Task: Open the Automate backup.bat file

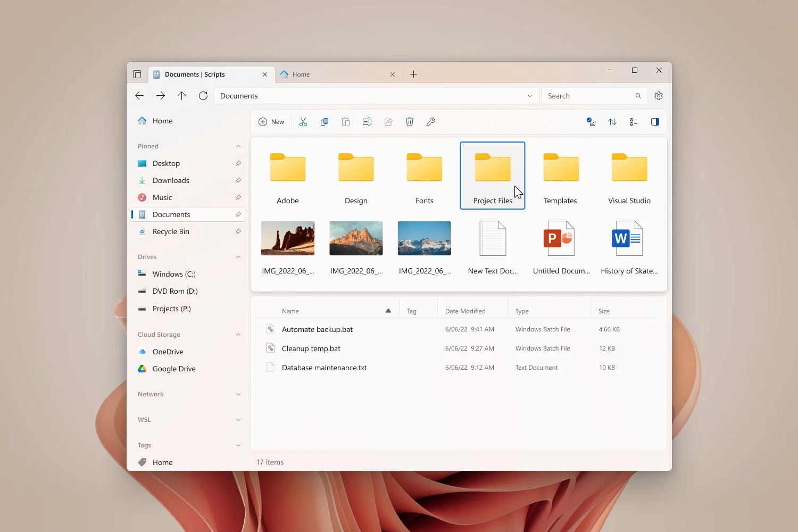Action: coord(318,329)
